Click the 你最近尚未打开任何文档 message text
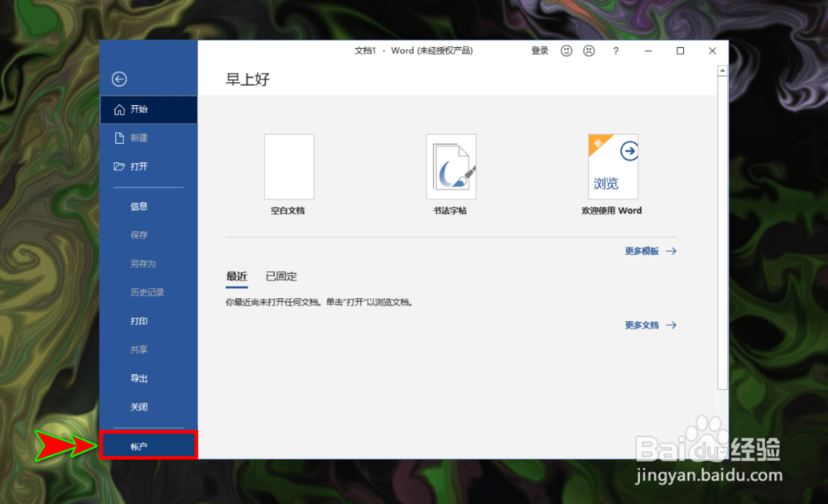Viewport: 828px width, 504px height. [320, 302]
